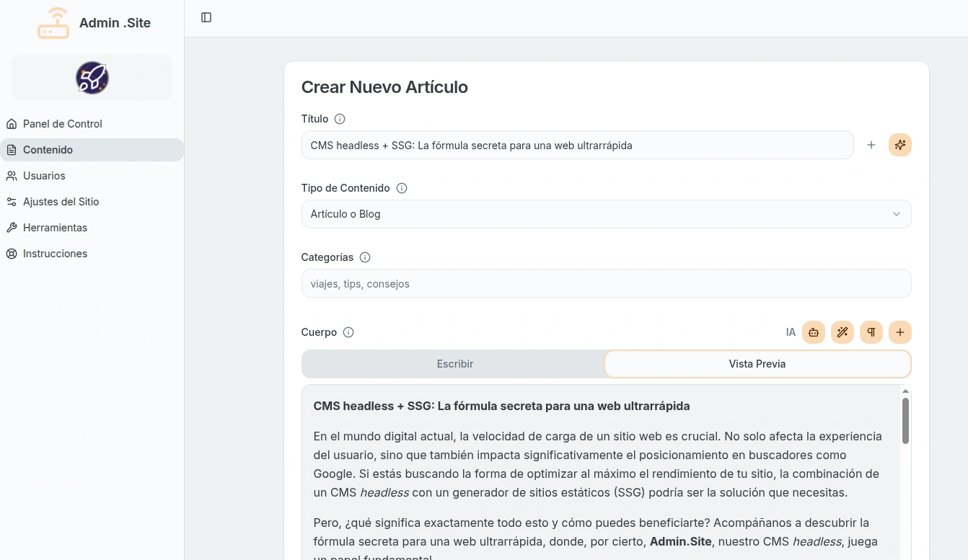Open the Herramientas page
This screenshot has width=968, height=560.
tap(55, 228)
